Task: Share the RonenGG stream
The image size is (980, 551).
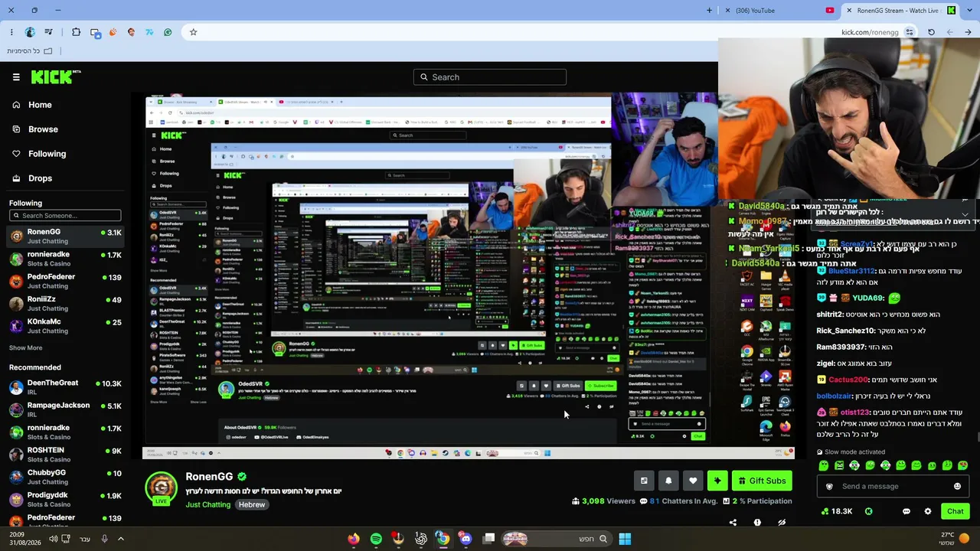Action: click(733, 523)
